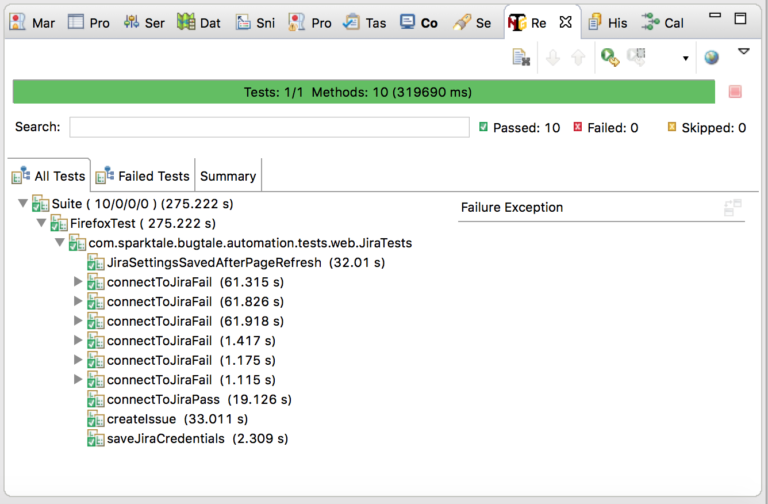Viewport: 768px width, 504px height.
Task: Open the History view tab
Action: (x=607, y=23)
